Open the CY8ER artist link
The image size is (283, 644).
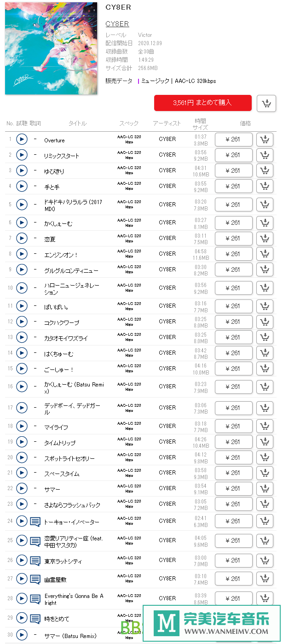(x=117, y=24)
